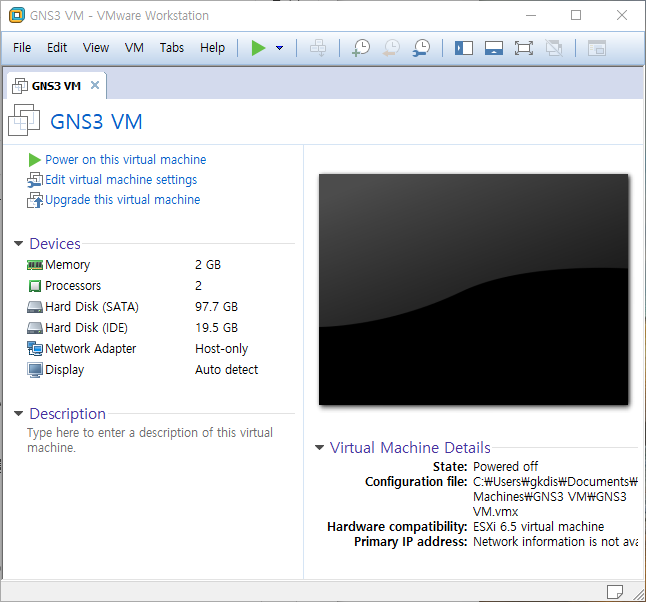
Task: Click the green Power On toolbar button
Action: click(x=258, y=48)
